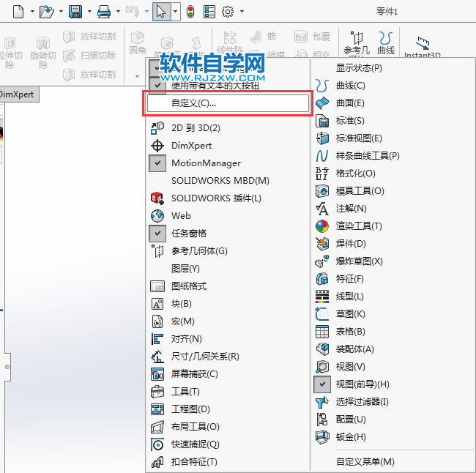Select 草图(K) toolbar entry
The height and width of the screenshot is (473, 476).
(350, 314)
